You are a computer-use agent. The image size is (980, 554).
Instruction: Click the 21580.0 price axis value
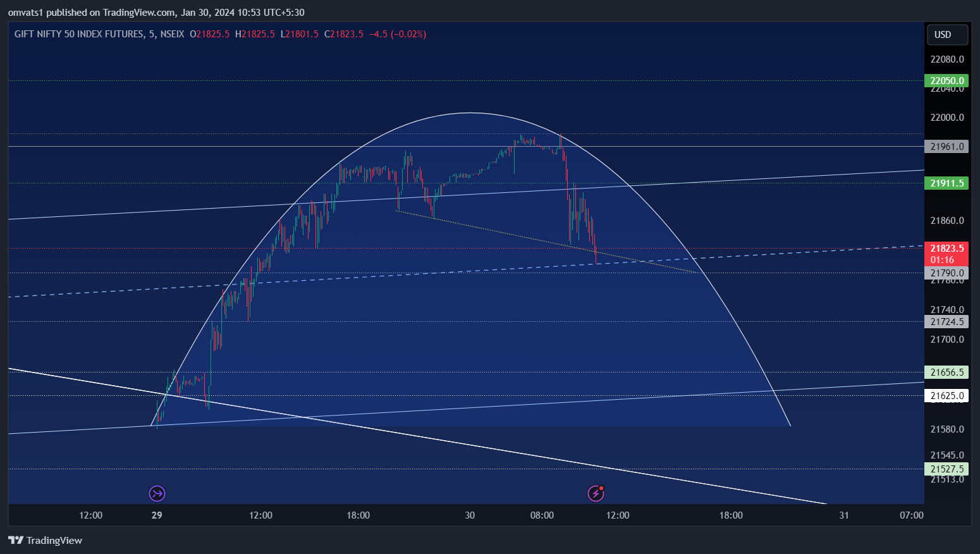pyautogui.click(x=947, y=429)
